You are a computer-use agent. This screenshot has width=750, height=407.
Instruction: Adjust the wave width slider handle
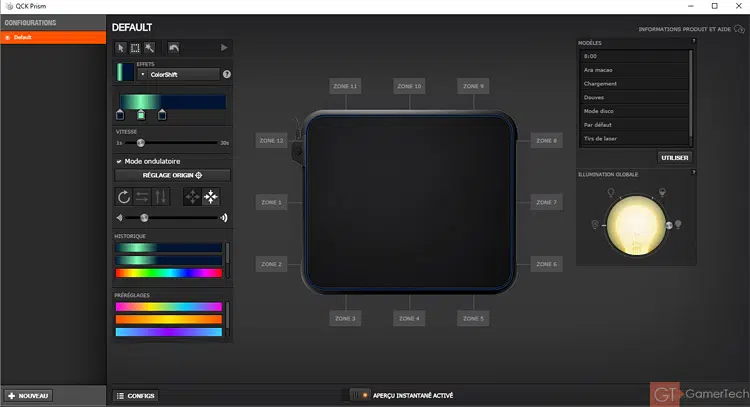pyautogui.click(x=144, y=218)
